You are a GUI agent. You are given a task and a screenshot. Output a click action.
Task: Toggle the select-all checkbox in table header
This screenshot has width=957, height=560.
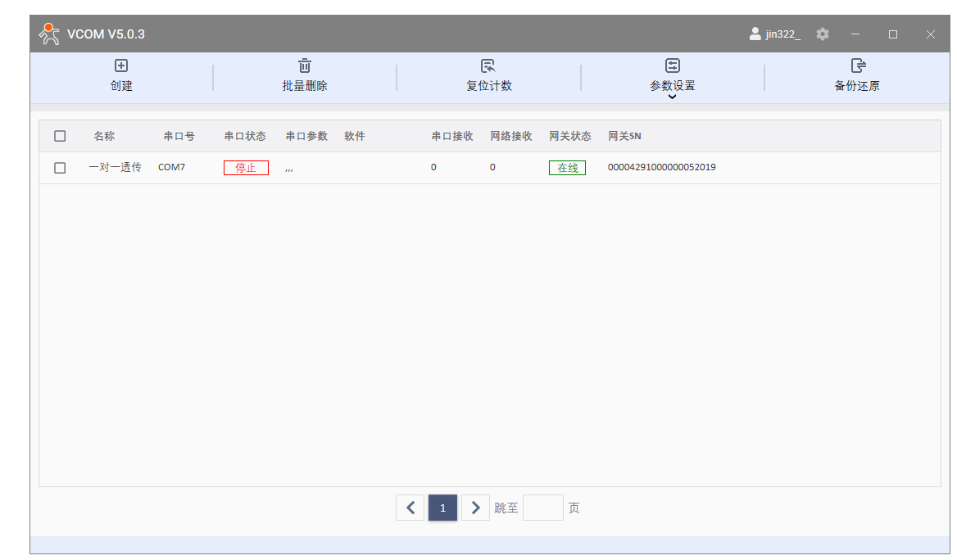60,136
